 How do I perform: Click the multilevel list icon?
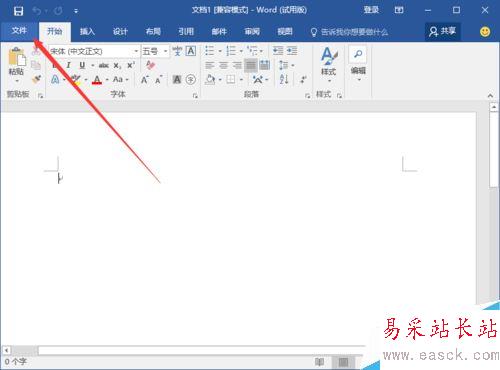point(252,51)
